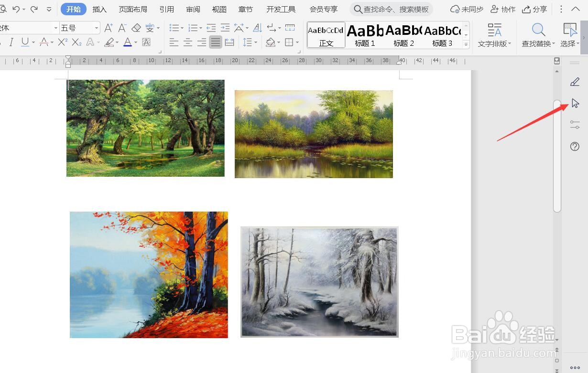
Task: Expand the font size 五号 dropdown
Action: pyautogui.click(x=97, y=28)
